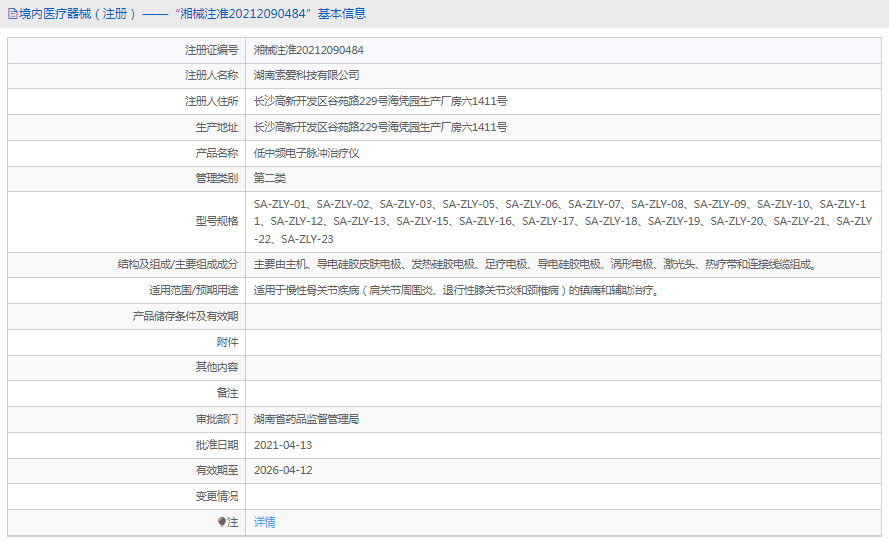Select the 注册证编号 label cell

(127, 50)
